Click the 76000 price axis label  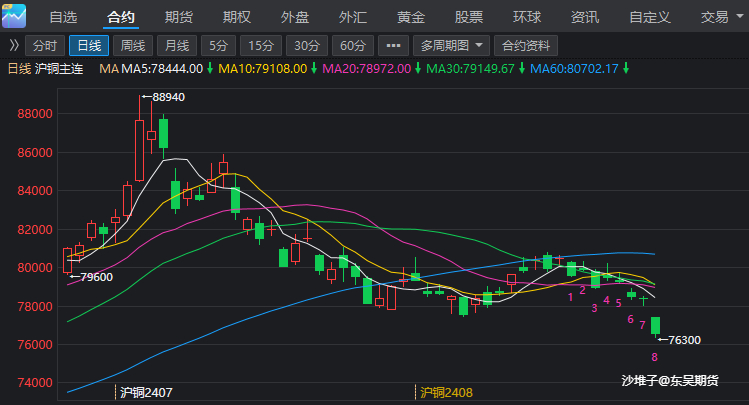tap(35, 344)
